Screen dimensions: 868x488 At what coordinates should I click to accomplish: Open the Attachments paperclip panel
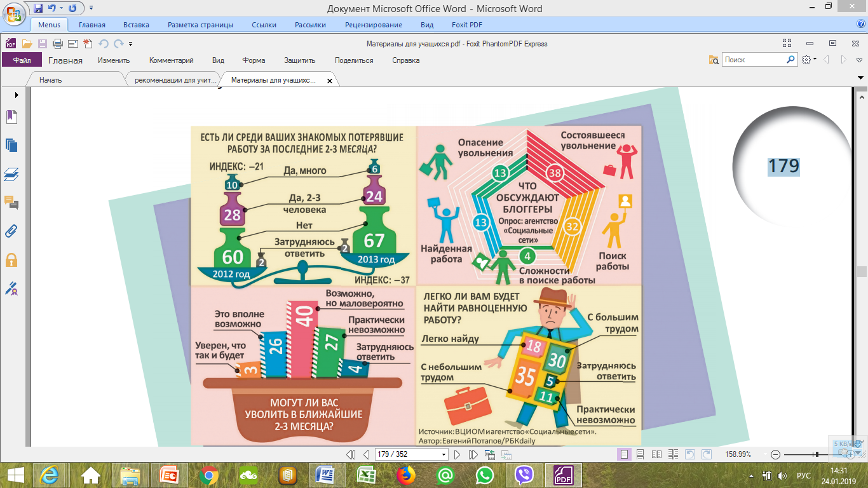pos(11,231)
